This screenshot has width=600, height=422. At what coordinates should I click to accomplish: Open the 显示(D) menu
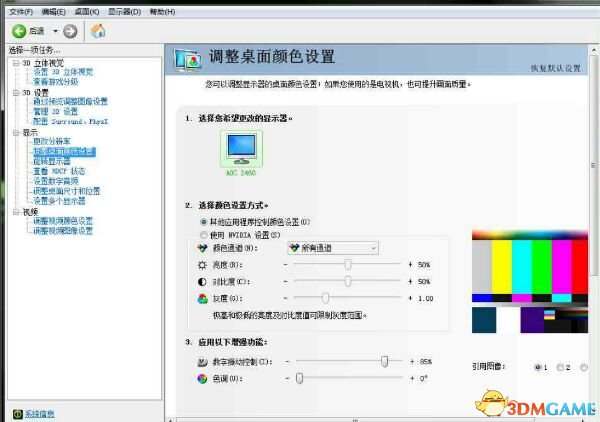125,12
